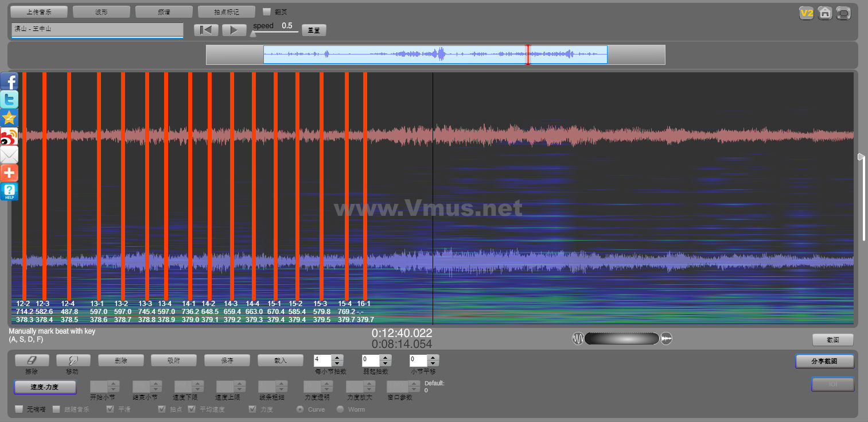Click the 截图 screenshot button
The height and width of the screenshot is (422, 868).
833,340
